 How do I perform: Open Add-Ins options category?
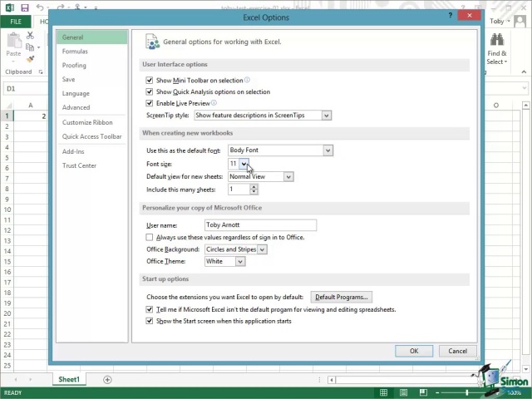[92, 151]
